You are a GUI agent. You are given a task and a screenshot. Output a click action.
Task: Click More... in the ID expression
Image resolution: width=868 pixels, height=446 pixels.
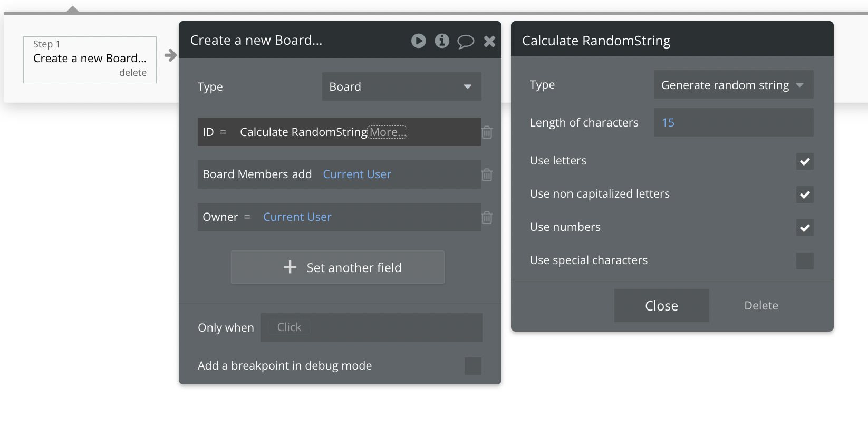click(x=388, y=132)
